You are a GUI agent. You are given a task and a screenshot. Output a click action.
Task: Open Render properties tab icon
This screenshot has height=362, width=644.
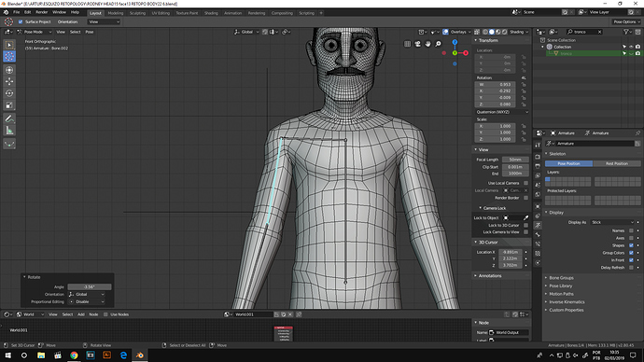coord(538,157)
